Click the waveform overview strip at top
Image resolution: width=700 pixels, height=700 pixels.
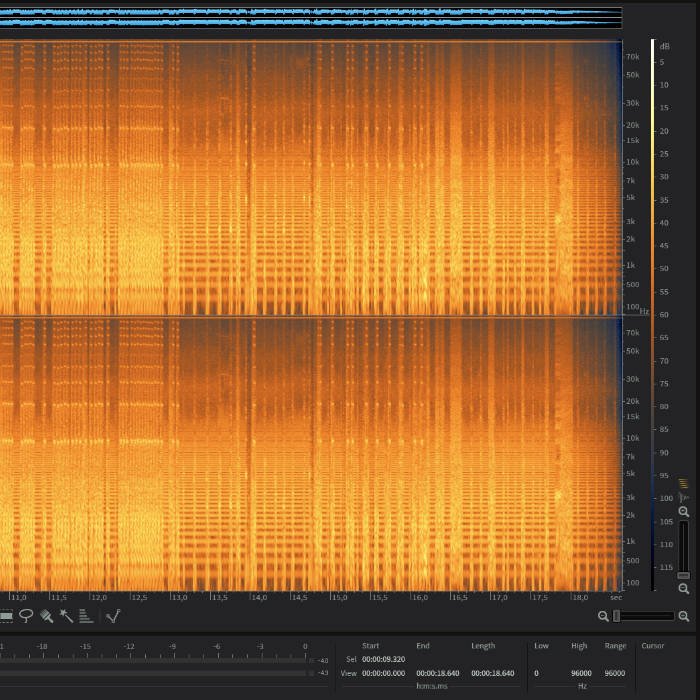(x=310, y=17)
